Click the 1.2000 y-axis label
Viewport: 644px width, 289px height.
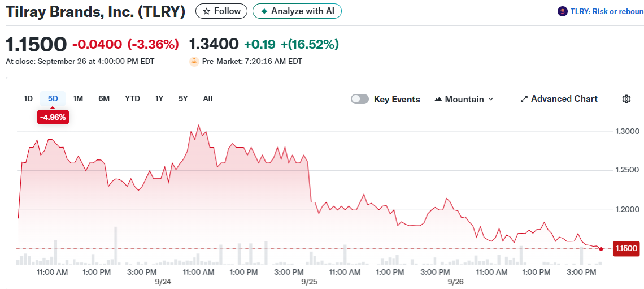[627, 210]
